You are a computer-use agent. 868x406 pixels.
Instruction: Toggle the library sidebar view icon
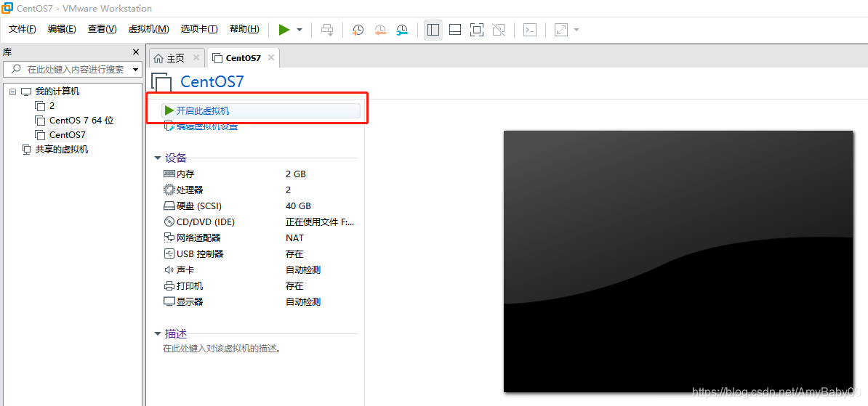[433, 30]
